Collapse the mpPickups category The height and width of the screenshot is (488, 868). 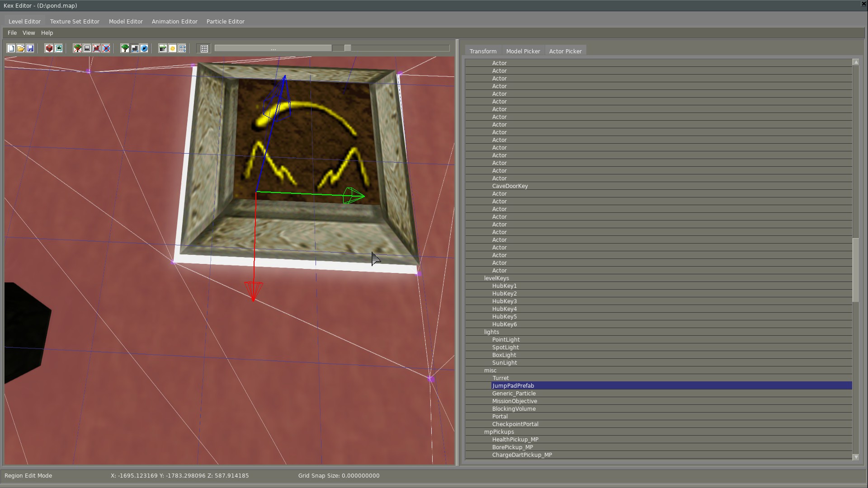[499, 432]
